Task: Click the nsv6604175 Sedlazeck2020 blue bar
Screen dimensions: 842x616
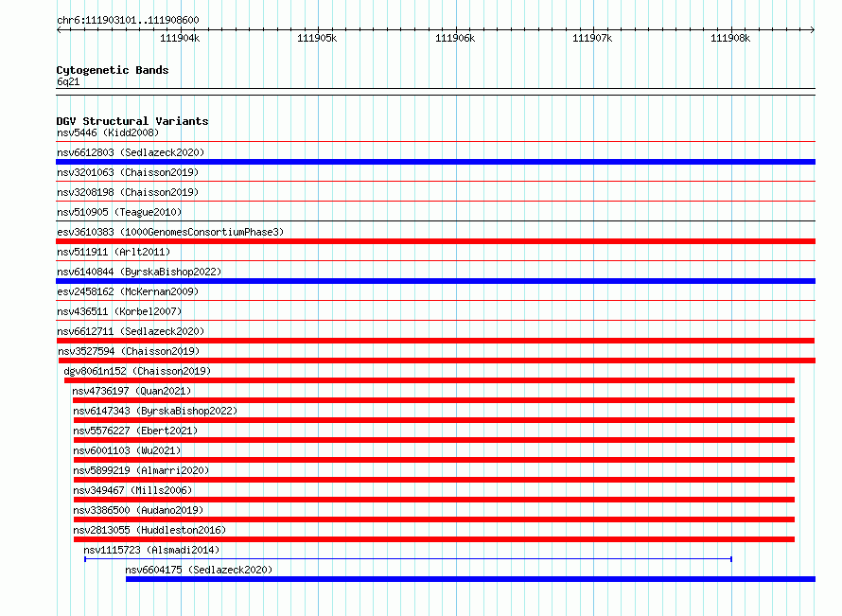Action: [x=470, y=579]
